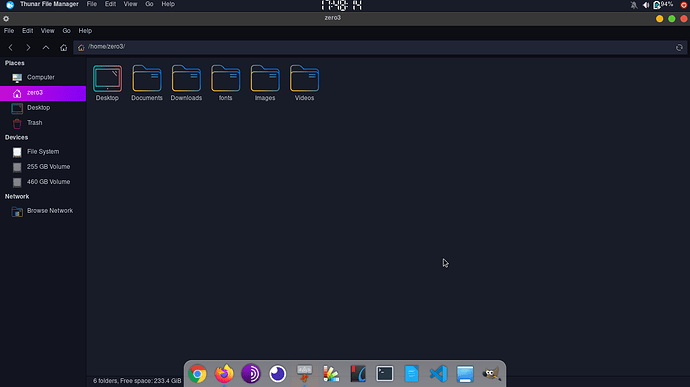Click the window menu gear icon in the title bar
This screenshot has height=387, width=690.
tap(6, 18)
